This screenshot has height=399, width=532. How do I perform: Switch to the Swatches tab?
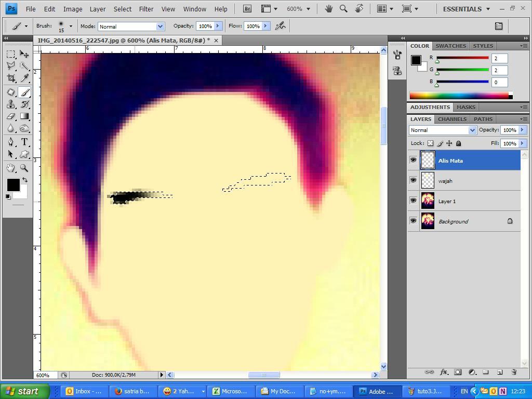point(450,46)
